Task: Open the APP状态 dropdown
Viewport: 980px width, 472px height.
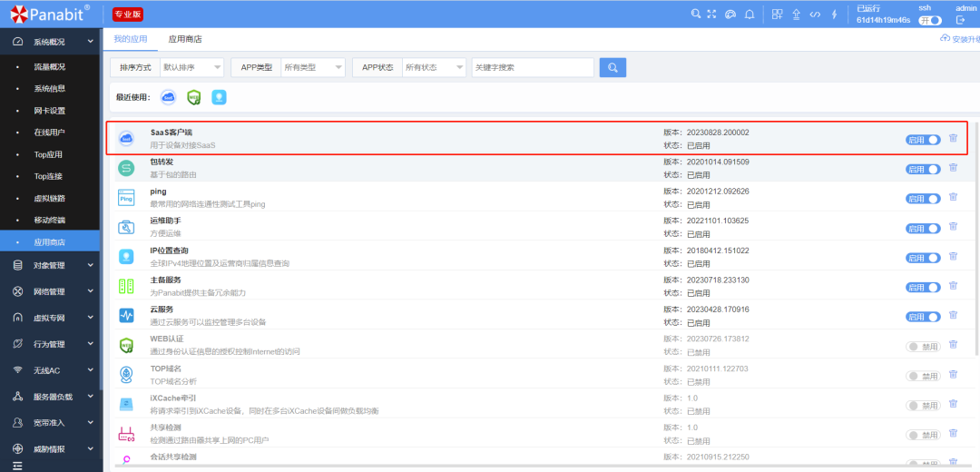Action: [x=435, y=67]
